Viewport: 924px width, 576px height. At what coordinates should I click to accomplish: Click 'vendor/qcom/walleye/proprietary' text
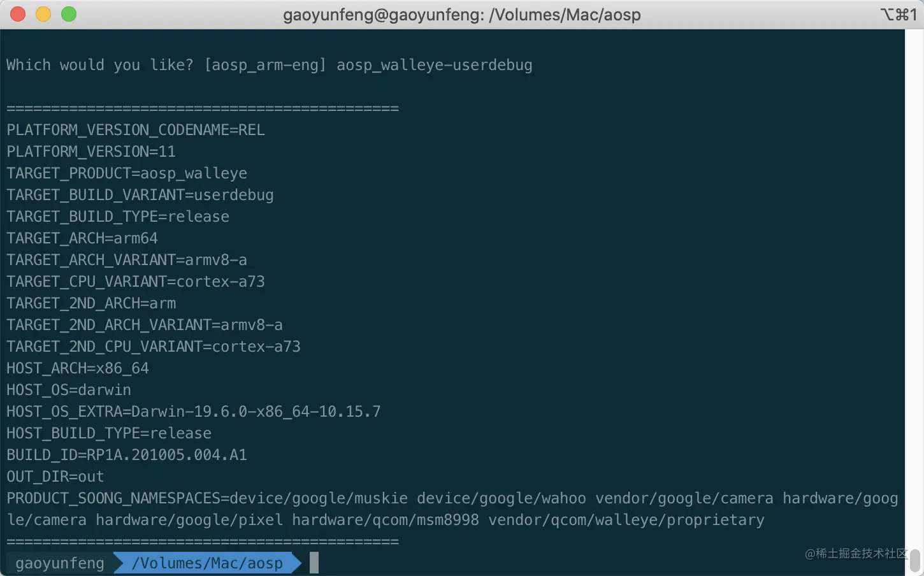click(626, 520)
